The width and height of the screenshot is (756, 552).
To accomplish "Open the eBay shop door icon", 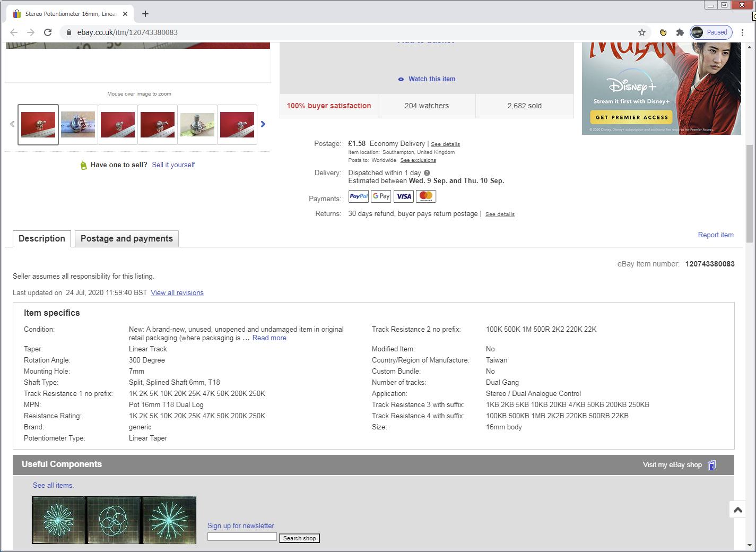I will (711, 464).
